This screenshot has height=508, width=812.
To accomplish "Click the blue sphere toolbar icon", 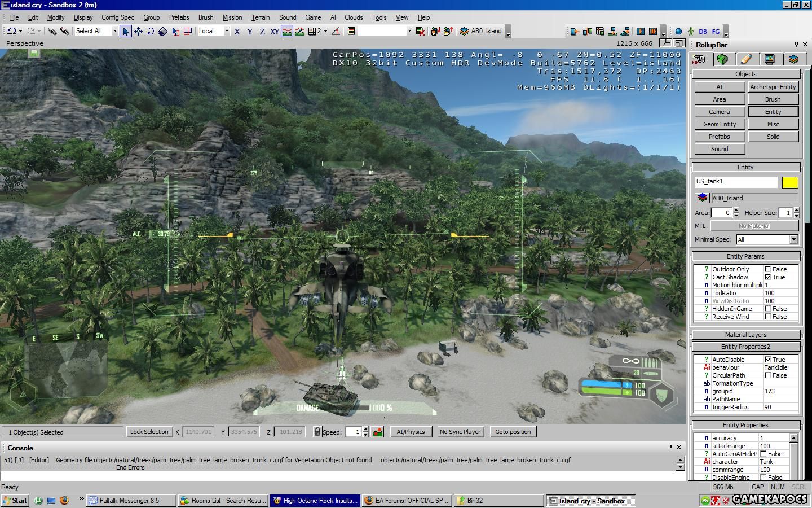I will 678,32.
